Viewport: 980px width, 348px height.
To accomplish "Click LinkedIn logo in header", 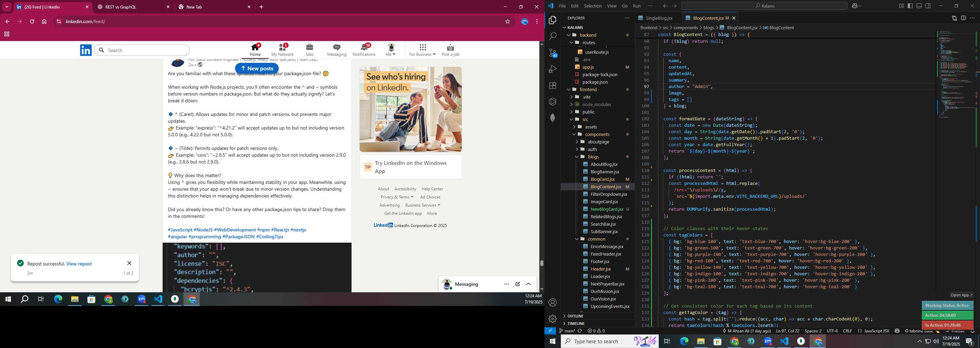I will pyautogui.click(x=86, y=50).
